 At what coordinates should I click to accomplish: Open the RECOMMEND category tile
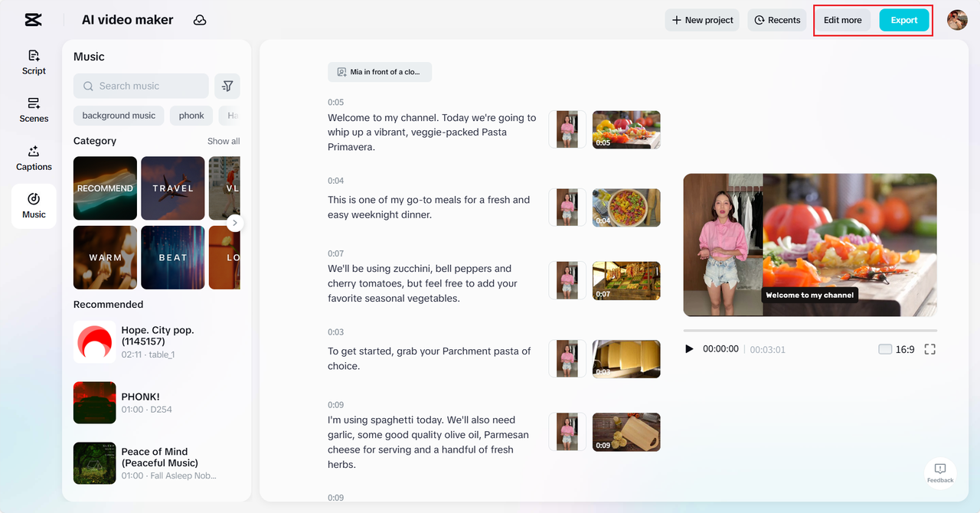tap(105, 188)
